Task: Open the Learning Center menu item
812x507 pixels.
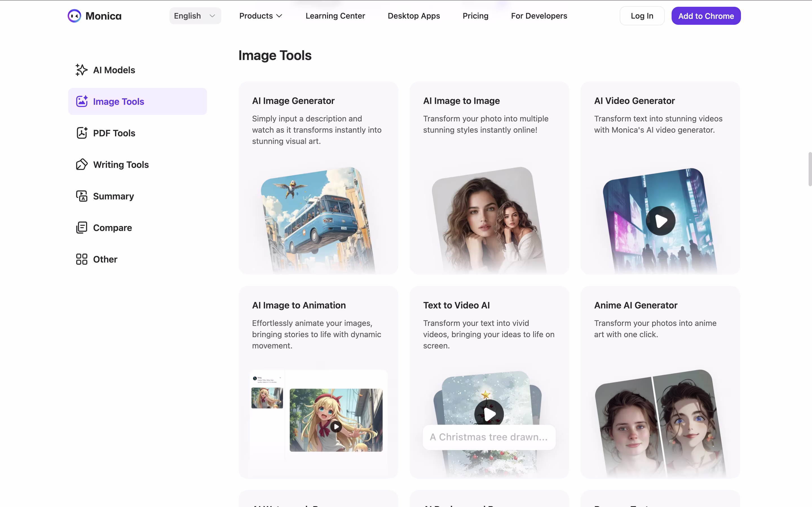Action: click(335, 16)
